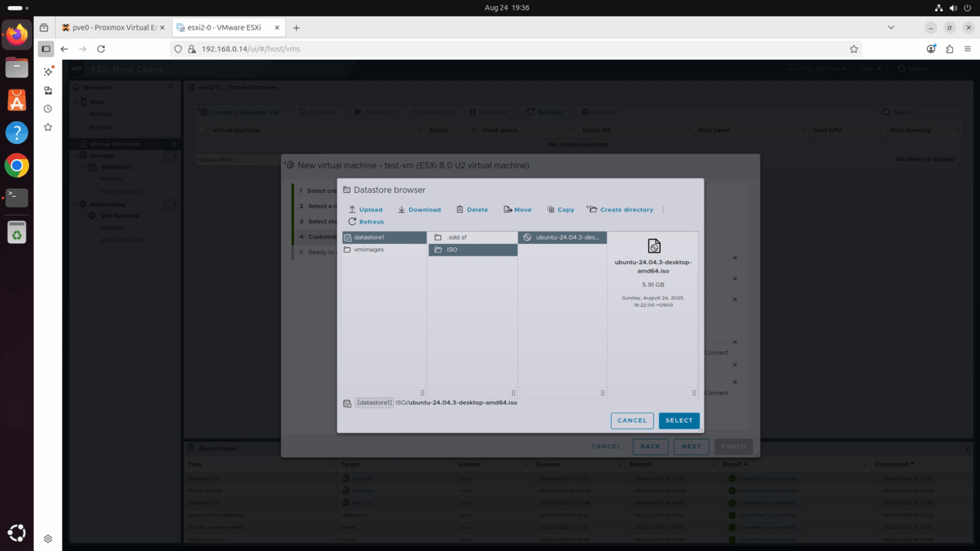Screen dimensions: 980x551
Task: Click Create / Register VM in ESXi toolbar
Action: point(240,112)
